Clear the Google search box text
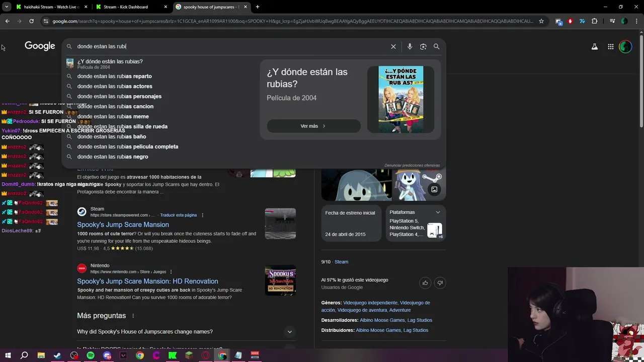This screenshot has height=362, width=644. [x=393, y=46]
